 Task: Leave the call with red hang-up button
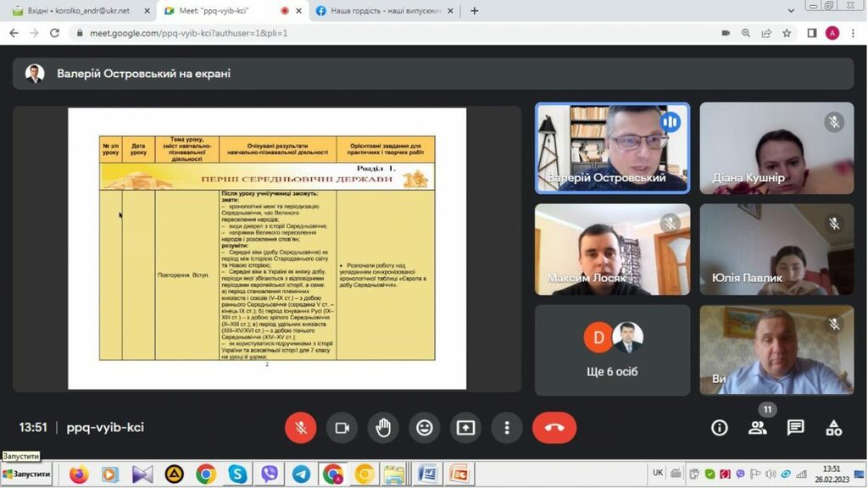click(x=554, y=428)
